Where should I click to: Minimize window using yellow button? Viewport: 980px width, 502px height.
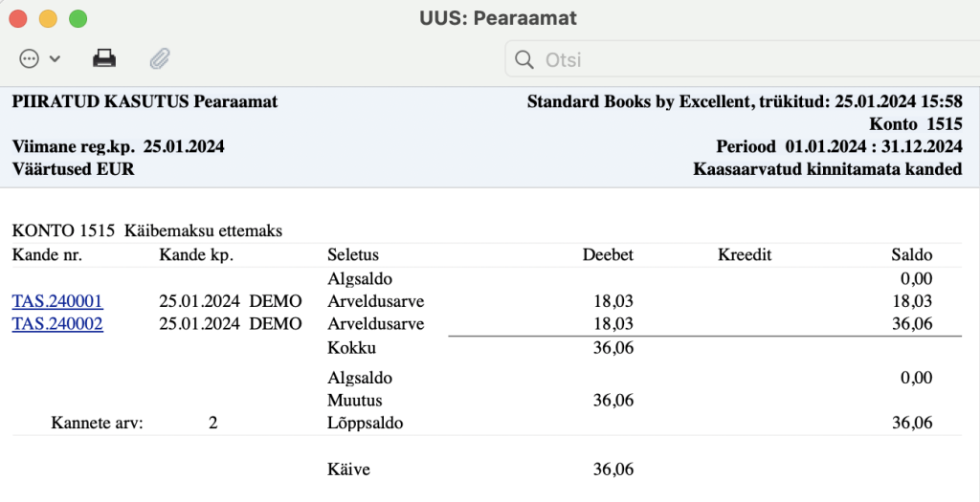click(x=48, y=19)
